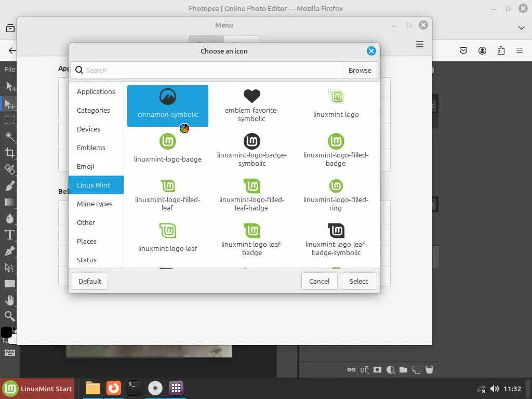The image size is (532, 399).
Task: Open Firefox Pocket save icon
Action: pyautogui.click(x=463, y=50)
